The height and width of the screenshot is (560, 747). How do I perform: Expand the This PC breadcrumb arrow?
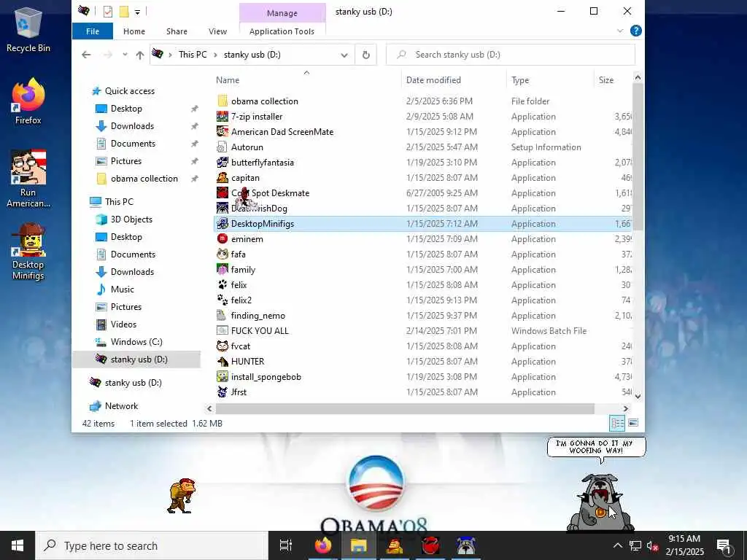pos(215,55)
